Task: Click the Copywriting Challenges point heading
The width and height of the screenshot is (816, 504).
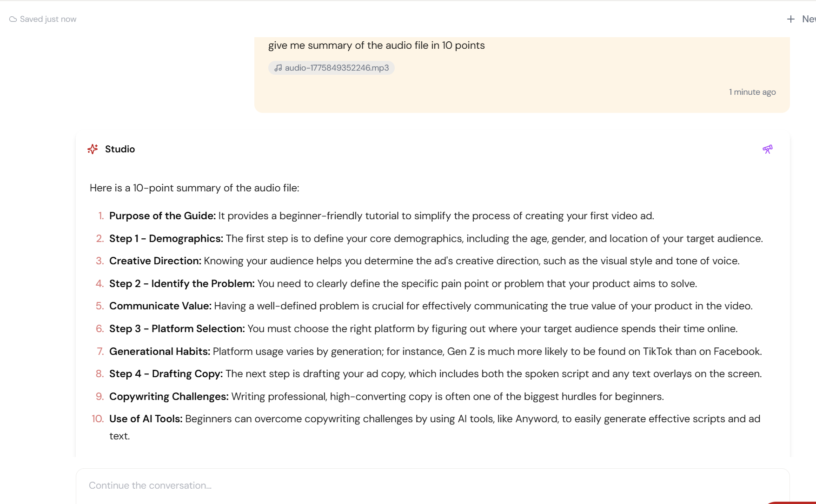Action: click(x=169, y=397)
